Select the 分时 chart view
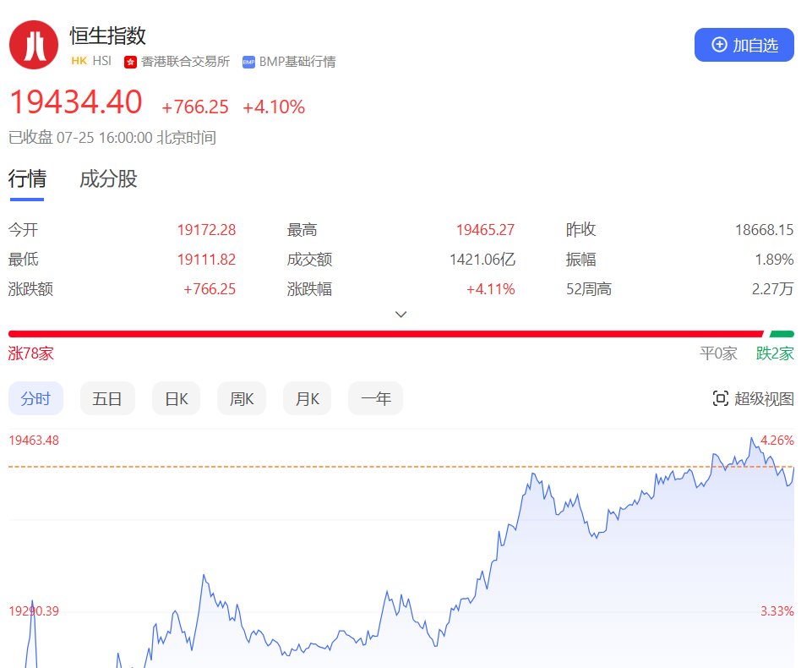This screenshot has width=812, height=668. click(35, 398)
